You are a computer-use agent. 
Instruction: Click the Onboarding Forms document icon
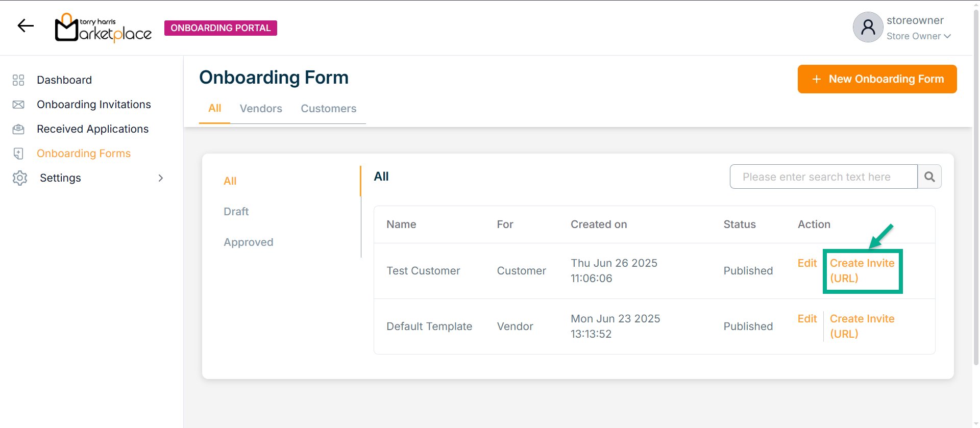point(18,154)
